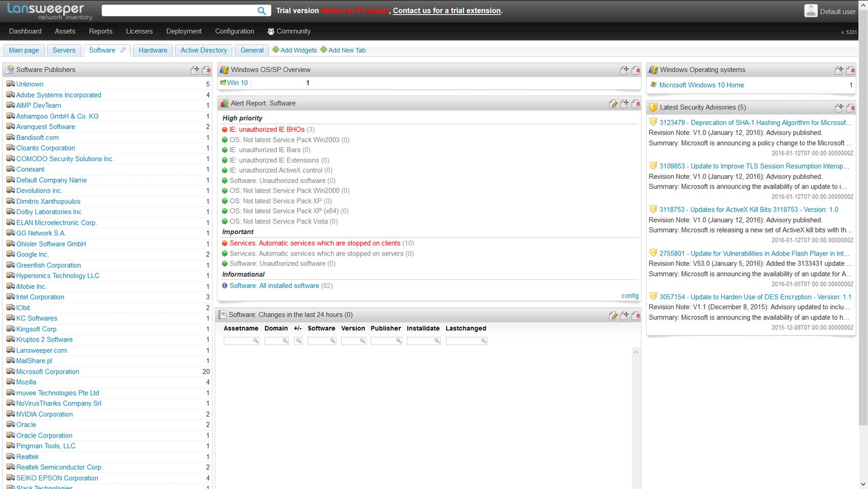The height and width of the screenshot is (489, 868).
Task: Switch to the General tab
Action: [252, 50]
